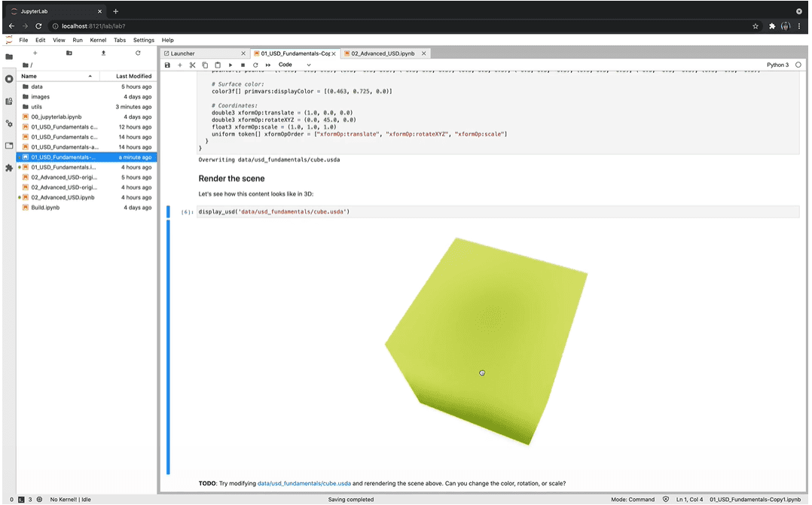
Task: Open a new browser tab
Action: (115, 11)
